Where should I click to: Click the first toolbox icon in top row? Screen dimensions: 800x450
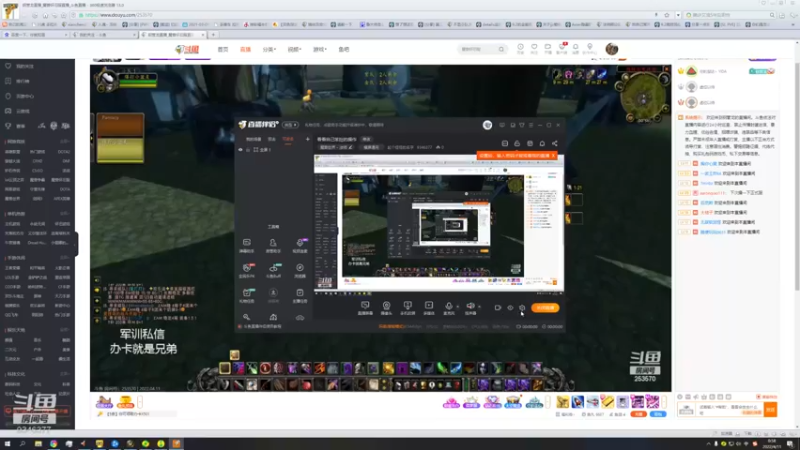point(246,242)
